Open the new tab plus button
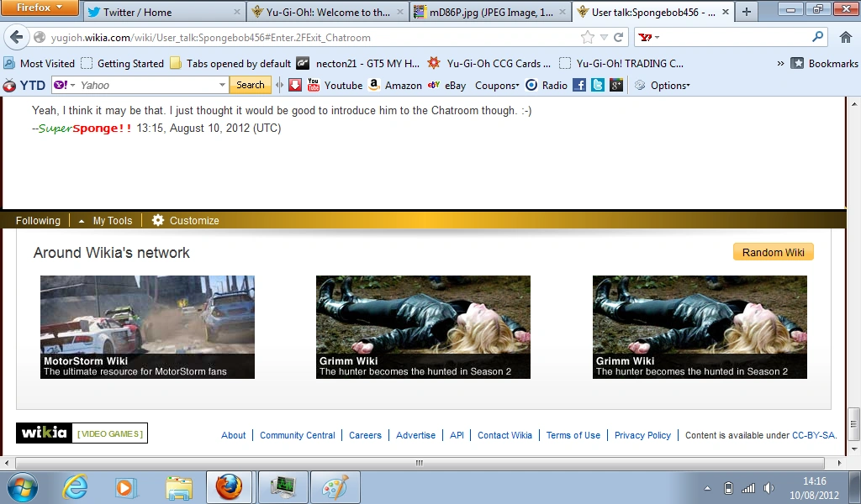 click(x=747, y=12)
